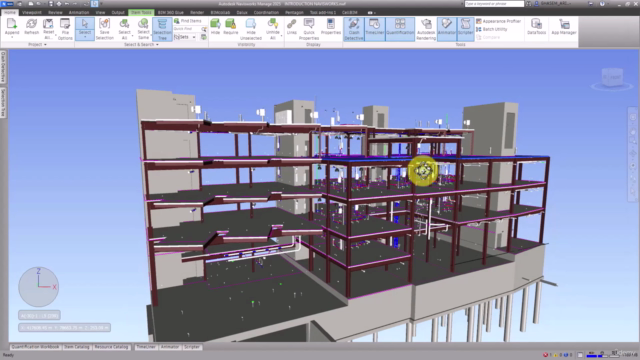Open the Output ribbon tab
This screenshot has width=640, height=360.
click(118, 13)
